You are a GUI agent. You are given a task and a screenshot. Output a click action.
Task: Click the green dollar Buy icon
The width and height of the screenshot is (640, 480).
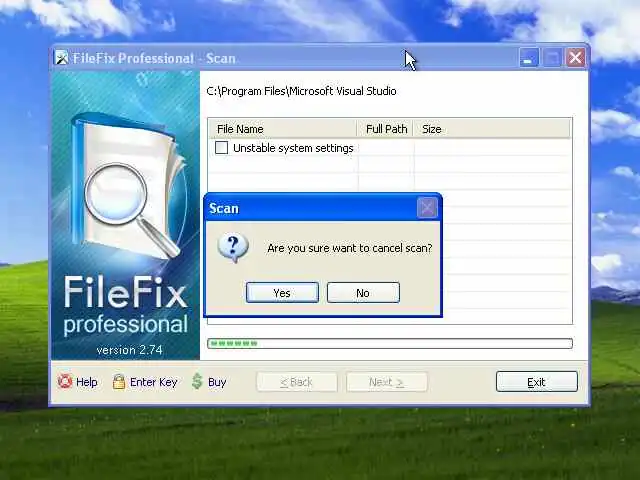tap(197, 381)
